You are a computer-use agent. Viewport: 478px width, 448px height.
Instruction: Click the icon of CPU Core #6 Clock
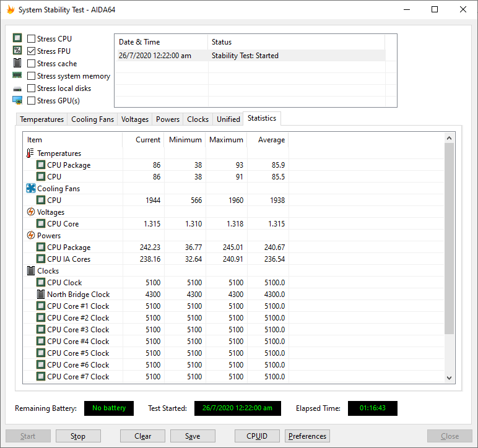click(40, 364)
